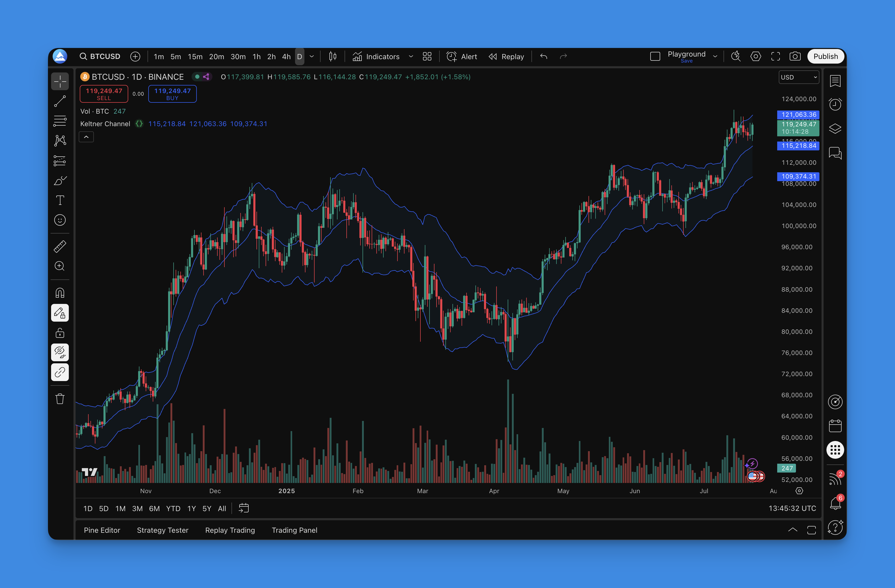This screenshot has width=895, height=588.
Task: Open the forecasting and measurement tools
Action: point(60,161)
